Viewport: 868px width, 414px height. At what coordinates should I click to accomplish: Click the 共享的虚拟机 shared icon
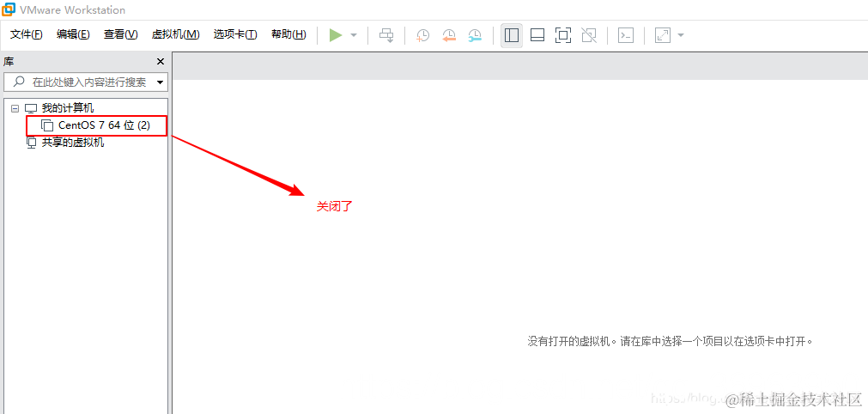(32, 143)
